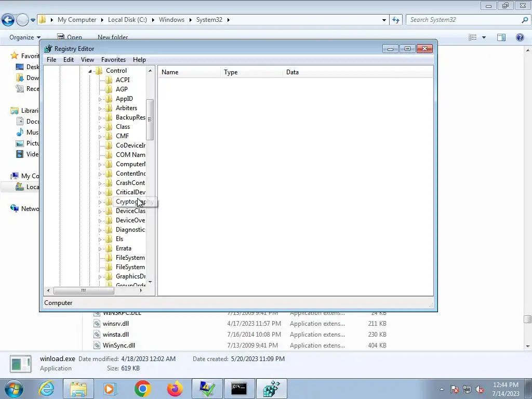Expand the Class registry key

pos(100,127)
